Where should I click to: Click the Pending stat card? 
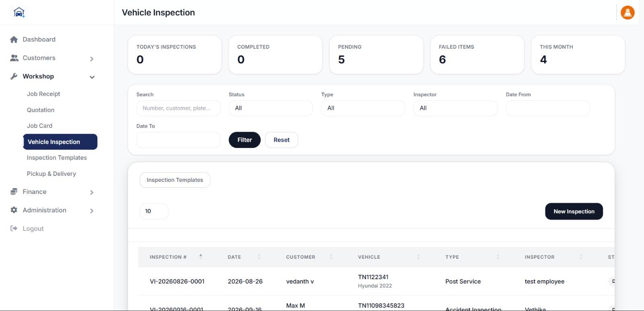pos(376,55)
